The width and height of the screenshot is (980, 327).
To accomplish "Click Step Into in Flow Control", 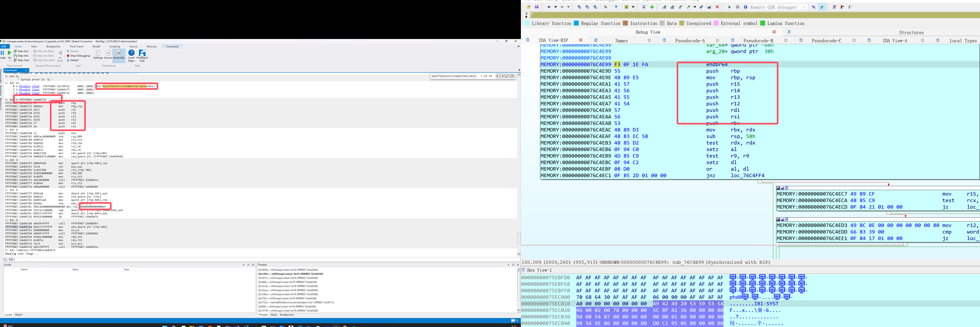I will point(21,56).
